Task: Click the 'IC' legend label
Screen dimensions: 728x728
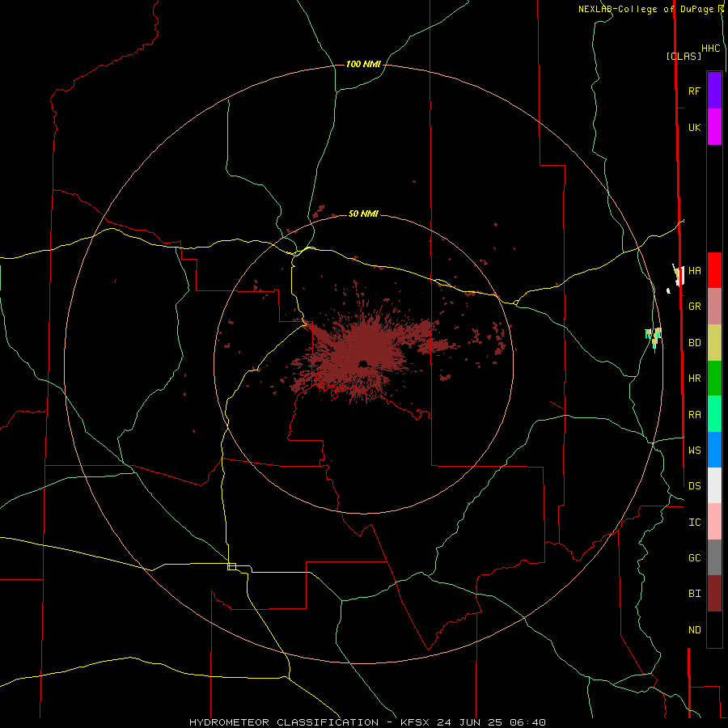Action: coord(695,523)
